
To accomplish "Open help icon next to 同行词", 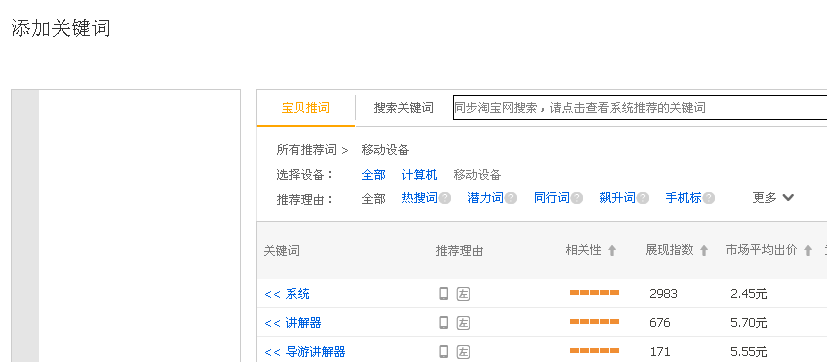I will (577, 198).
